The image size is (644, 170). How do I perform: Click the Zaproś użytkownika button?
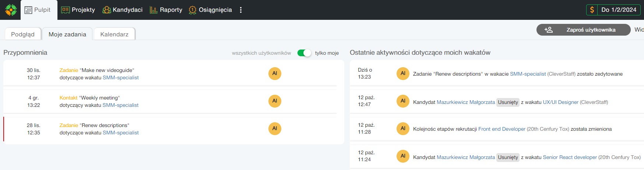583,30
